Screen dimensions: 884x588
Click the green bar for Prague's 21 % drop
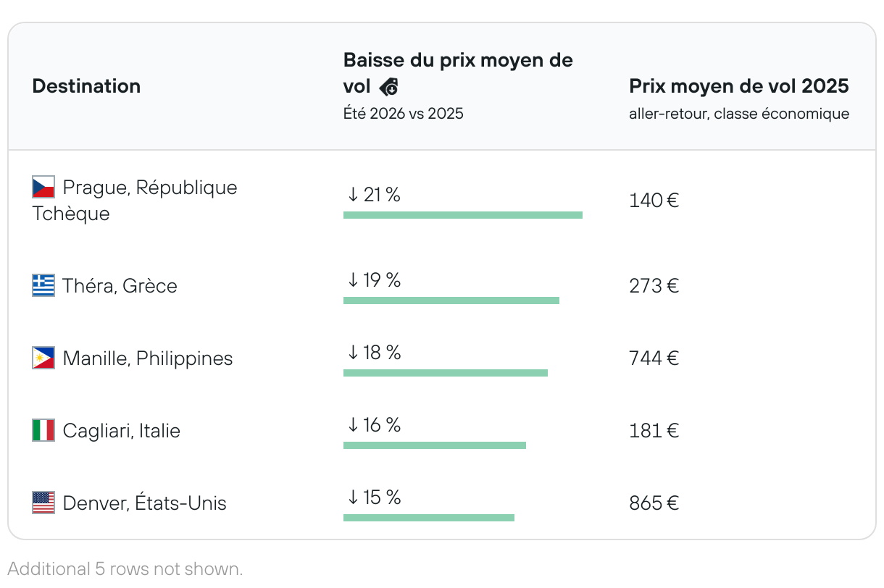(x=462, y=215)
